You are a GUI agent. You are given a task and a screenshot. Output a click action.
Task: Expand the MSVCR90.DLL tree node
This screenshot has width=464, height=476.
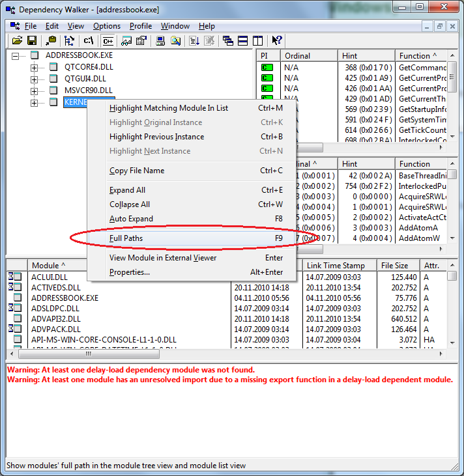coord(35,91)
